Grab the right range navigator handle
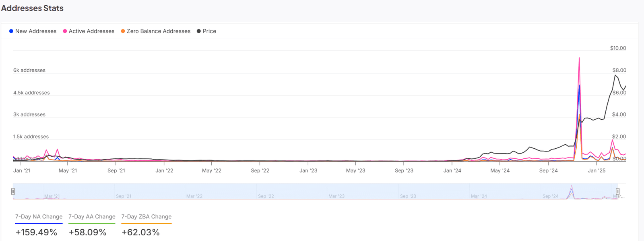This screenshot has height=241, width=644. (617, 191)
